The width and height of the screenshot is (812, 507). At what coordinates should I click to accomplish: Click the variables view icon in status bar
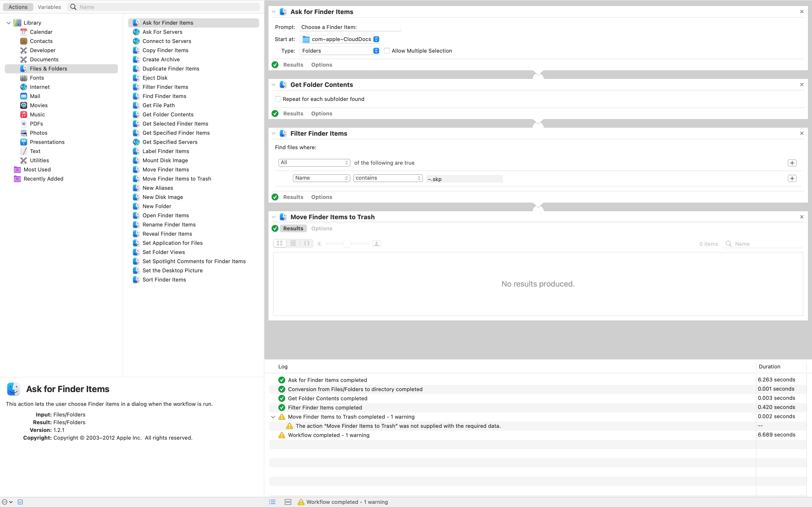(x=288, y=502)
